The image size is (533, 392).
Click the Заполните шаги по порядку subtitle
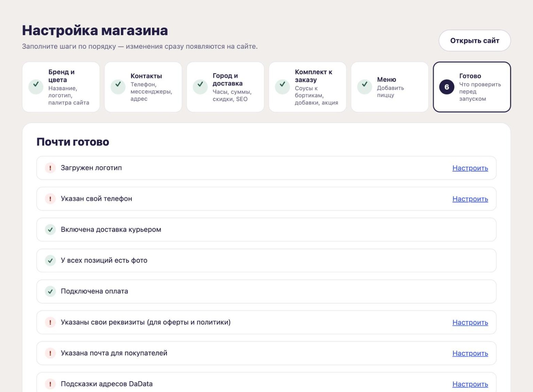(140, 47)
